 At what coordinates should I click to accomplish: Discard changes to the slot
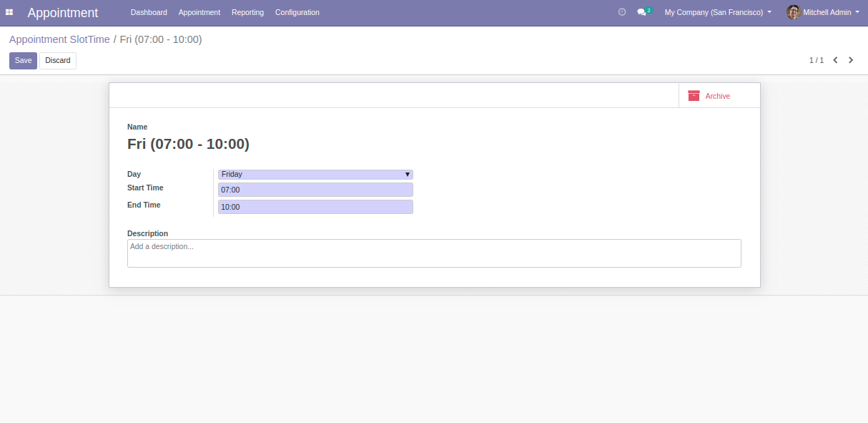58,61
